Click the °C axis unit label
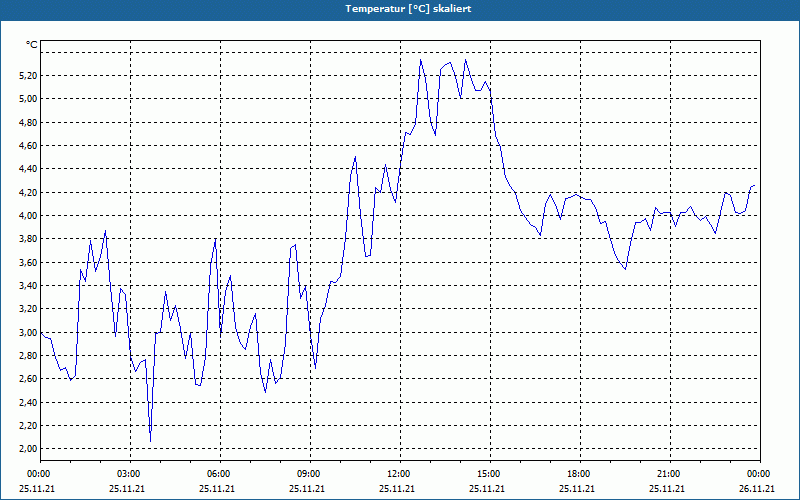Screen dimensions: 800x500 click(x=32, y=45)
